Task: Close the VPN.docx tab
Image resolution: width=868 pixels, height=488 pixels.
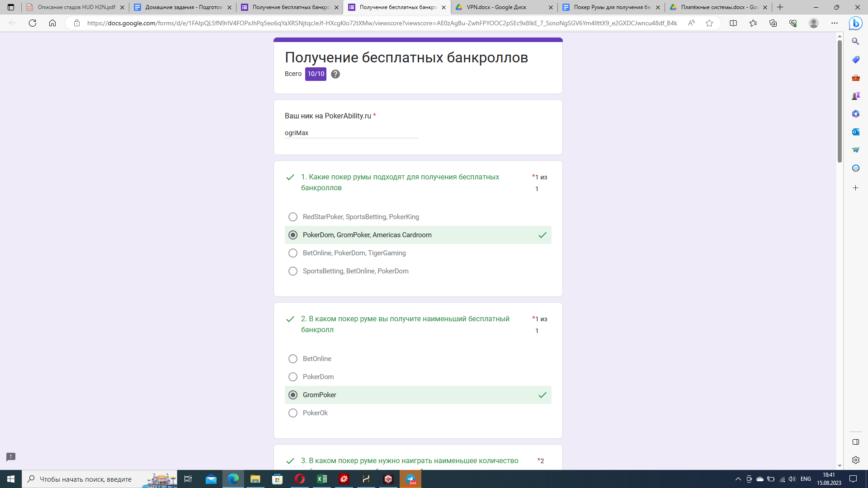Action: click(550, 7)
